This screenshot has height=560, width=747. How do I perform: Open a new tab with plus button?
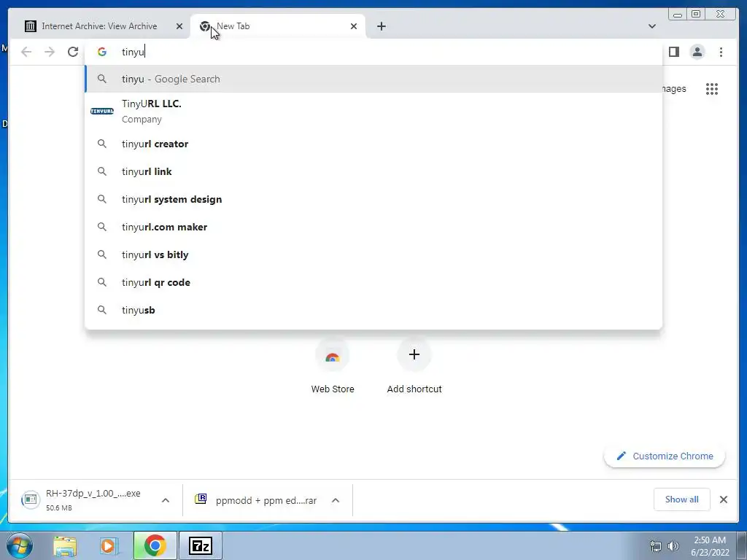click(381, 26)
